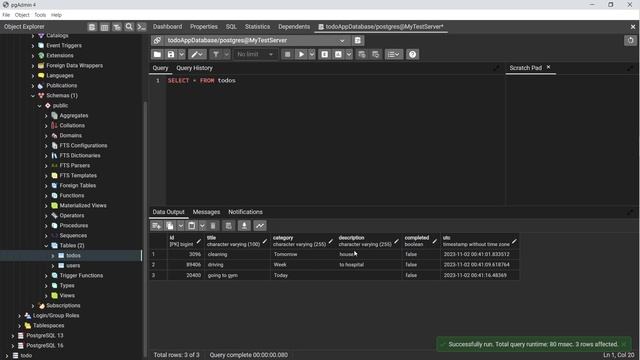Open the Macros list dropdown
This screenshot has width=640, height=360.
[394, 54]
